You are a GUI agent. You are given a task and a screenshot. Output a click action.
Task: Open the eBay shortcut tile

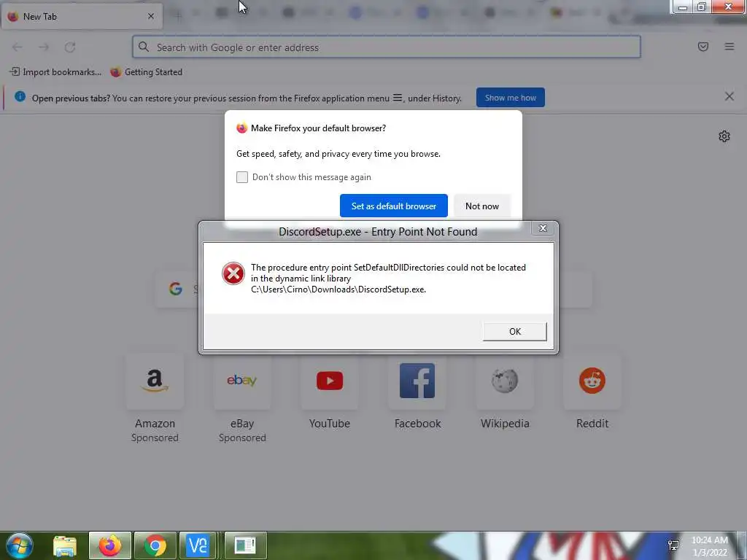tap(242, 381)
